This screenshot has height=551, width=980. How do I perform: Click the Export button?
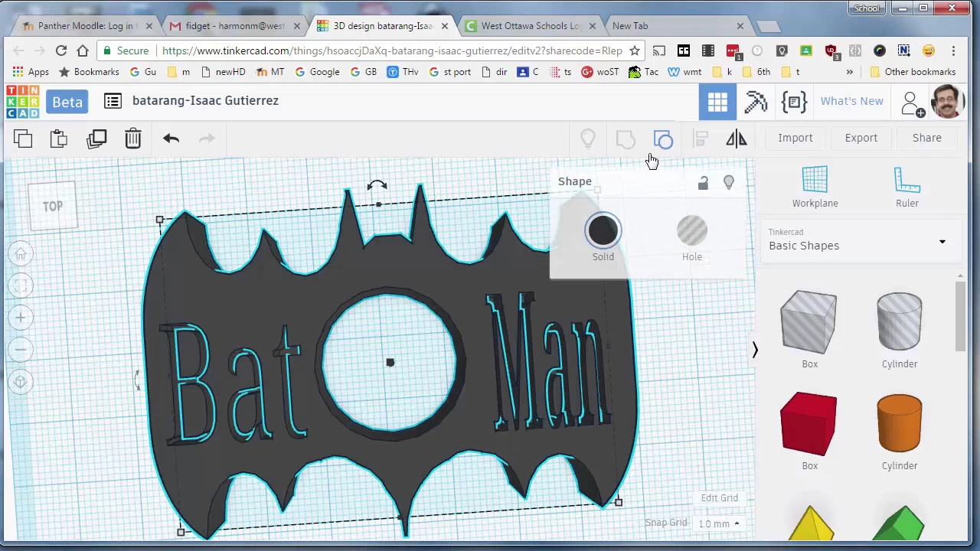click(x=861, y=138)
